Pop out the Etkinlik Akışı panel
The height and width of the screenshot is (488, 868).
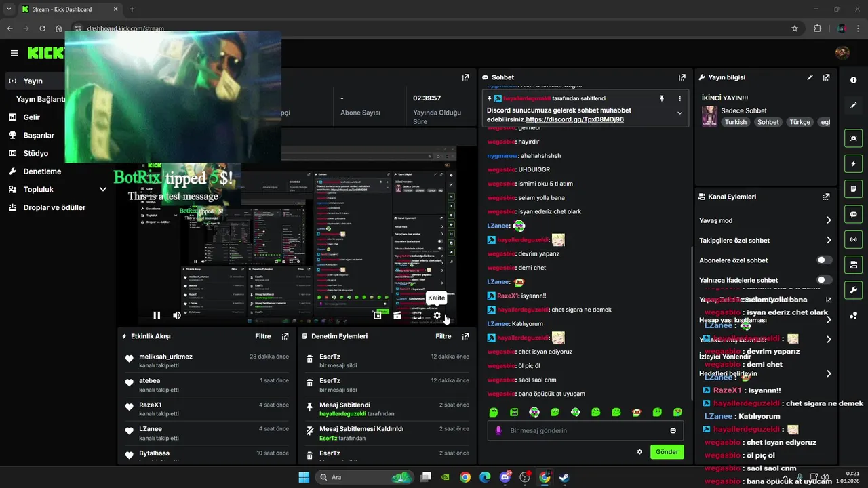(285, 336)
